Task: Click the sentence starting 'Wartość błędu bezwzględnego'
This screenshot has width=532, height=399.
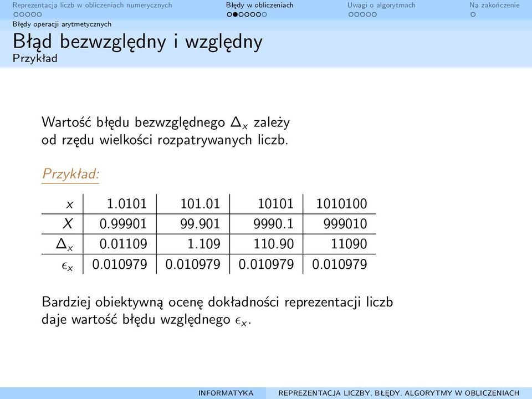Action: pyautogui.click(x=166, y=122)
